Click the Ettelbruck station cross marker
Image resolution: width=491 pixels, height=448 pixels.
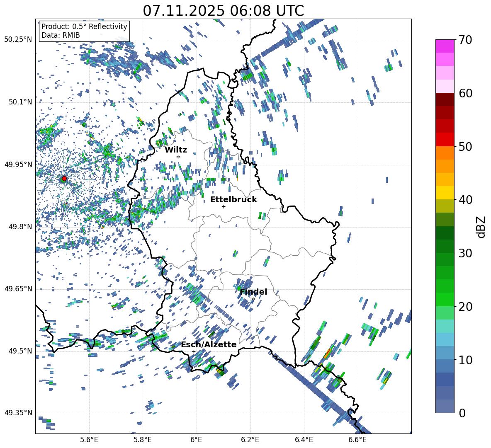[224, 206]
